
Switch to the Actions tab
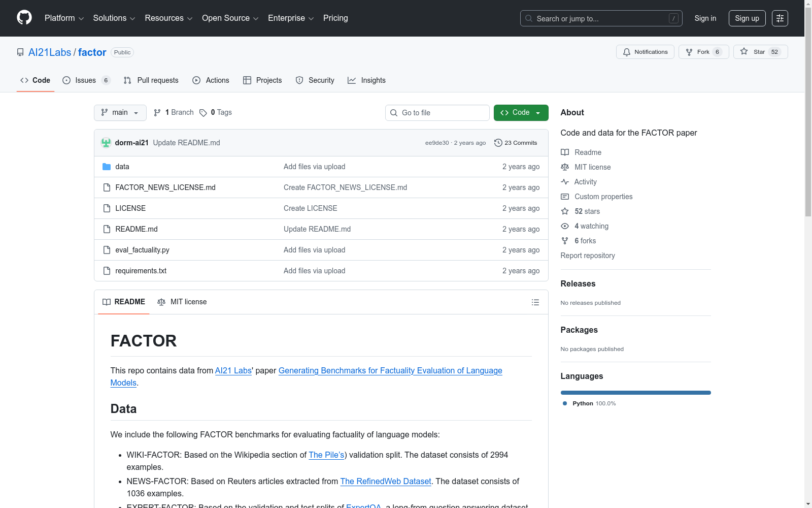pyautogui.click(x=211, y=80)
